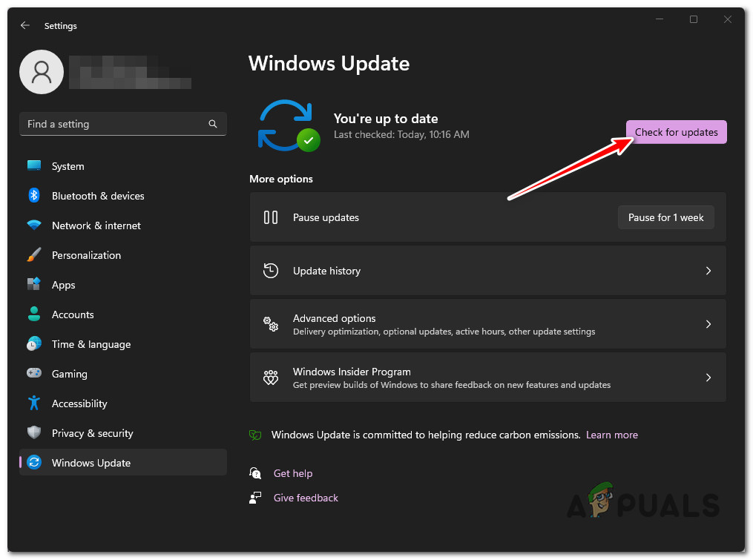Image resolution: width=753 pixels, height=560 pixels.
Task: Click the Network Wi-Fi icon
Action: (x=34, y=225)
